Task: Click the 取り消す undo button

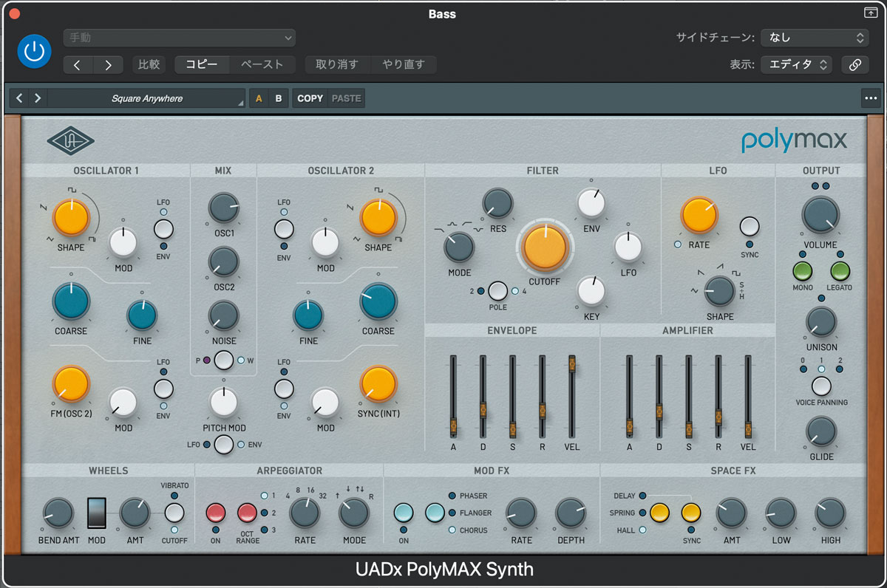Action: click(337, 65)
